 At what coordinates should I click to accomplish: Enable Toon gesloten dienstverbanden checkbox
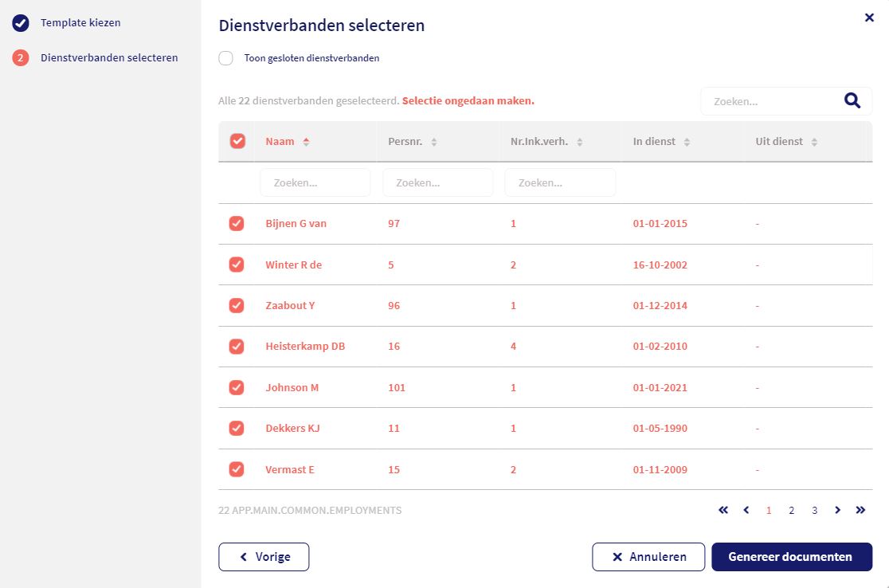tap(226, 58)
